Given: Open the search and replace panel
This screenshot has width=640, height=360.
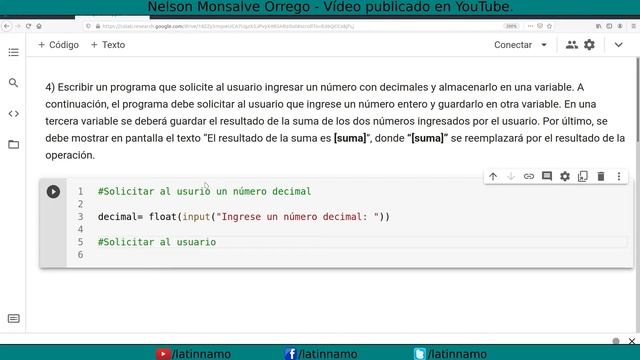Looking at the screenshot, I should point(13,83).
